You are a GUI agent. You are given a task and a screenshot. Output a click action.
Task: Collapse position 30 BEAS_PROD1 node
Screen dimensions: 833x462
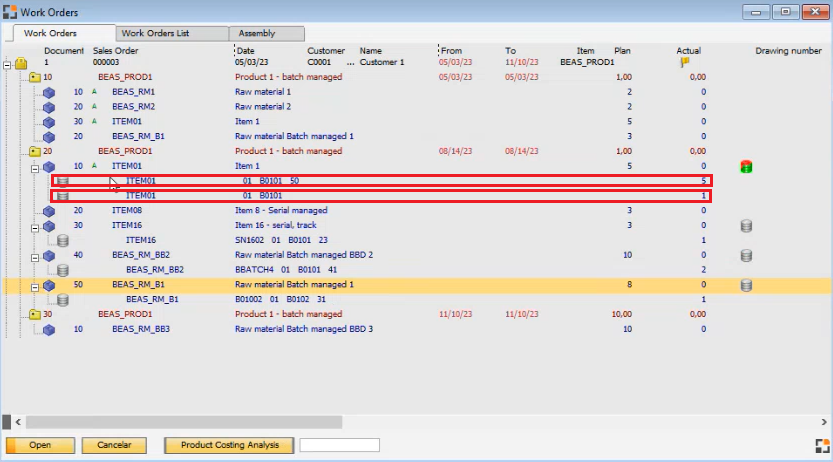click(x=21, y=314)
